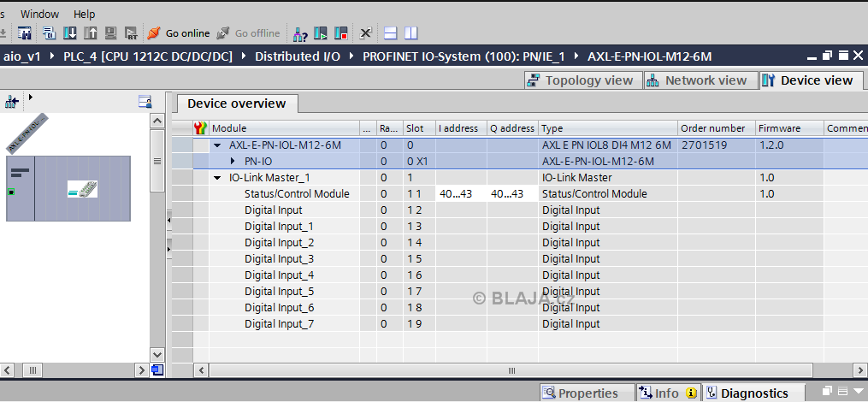Click the go to network view icon
The width and height of the screenshot is (868, 402).
(x=12, y=101)
